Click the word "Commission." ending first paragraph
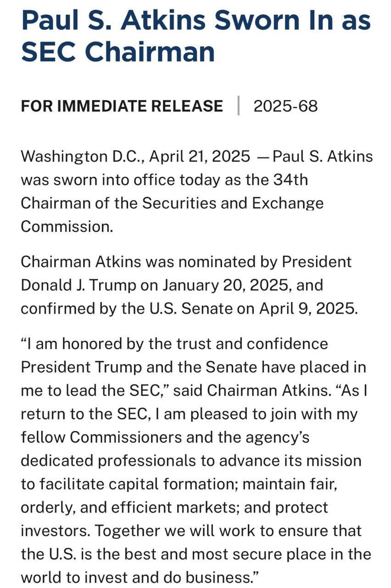Viewport: 391px width, 588px height. coord(67,226)
